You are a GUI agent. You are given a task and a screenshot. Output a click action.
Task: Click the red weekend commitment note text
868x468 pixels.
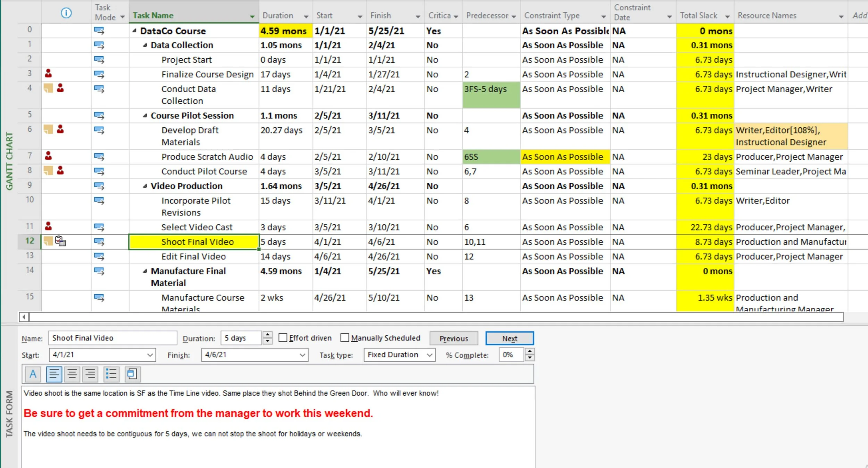tap(198, 413)
